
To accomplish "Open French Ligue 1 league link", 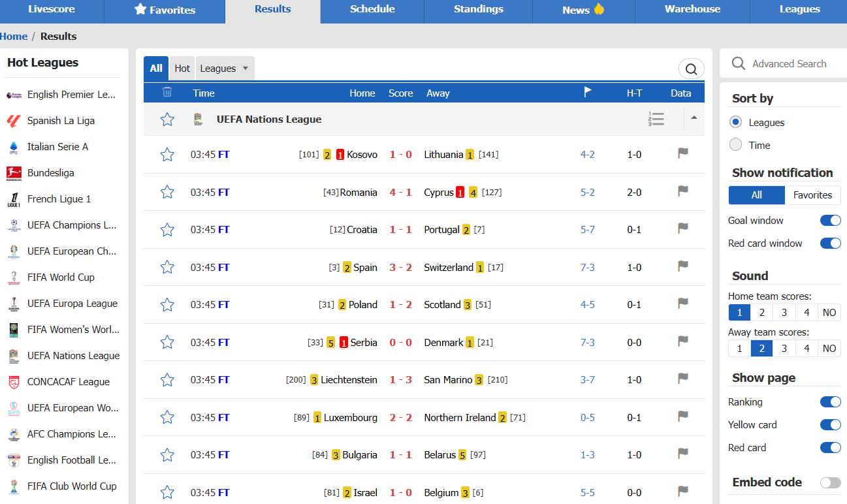I will (59, 199).
